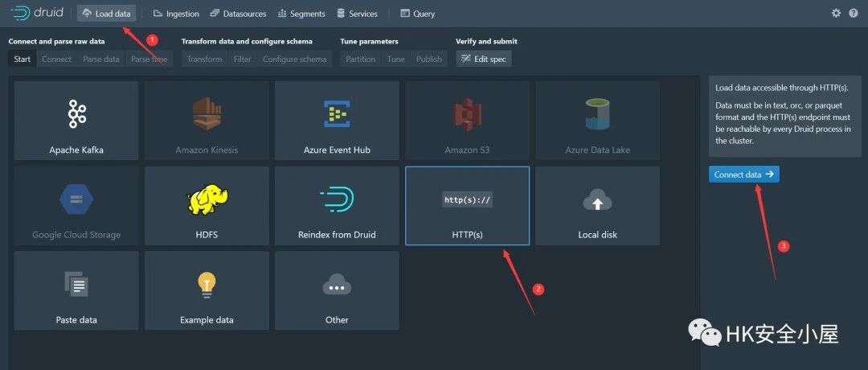Open the Datasources view

click(238, 14)
